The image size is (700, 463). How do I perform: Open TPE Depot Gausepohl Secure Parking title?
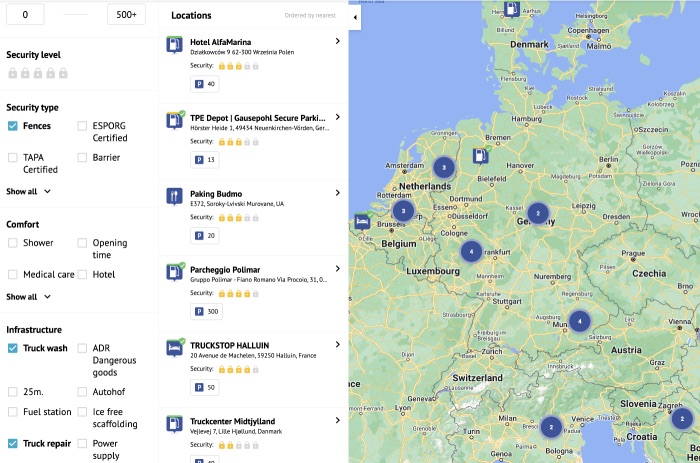(258, 118)
